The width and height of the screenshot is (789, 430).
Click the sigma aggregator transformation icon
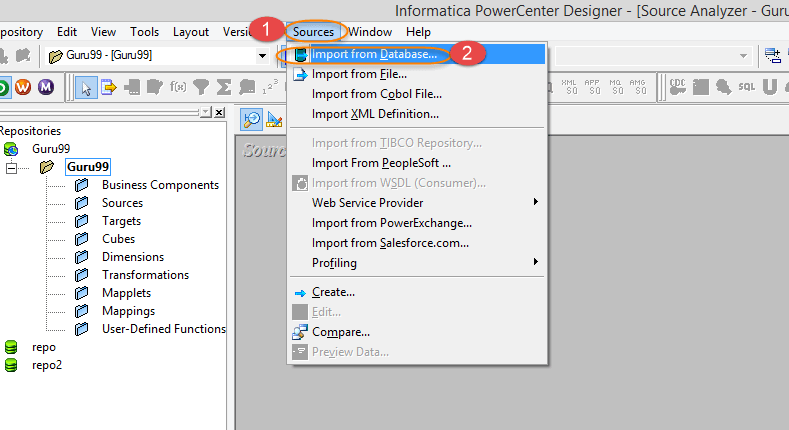(x=224, y=88)
